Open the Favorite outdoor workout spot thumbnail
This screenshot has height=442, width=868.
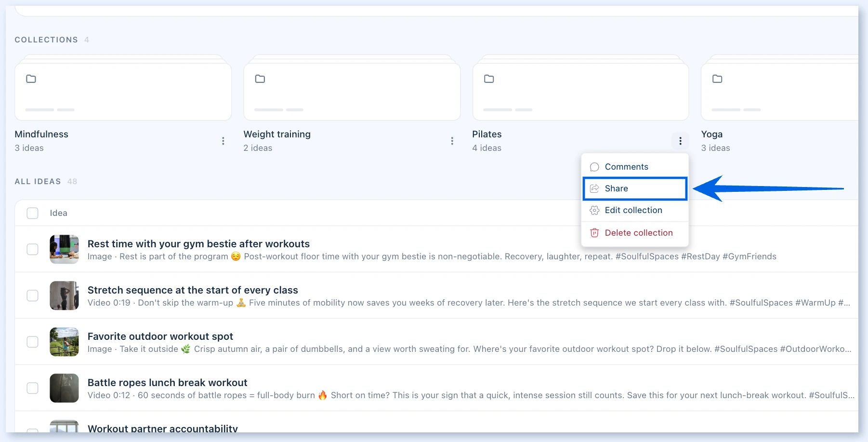[x=64, y=342]
